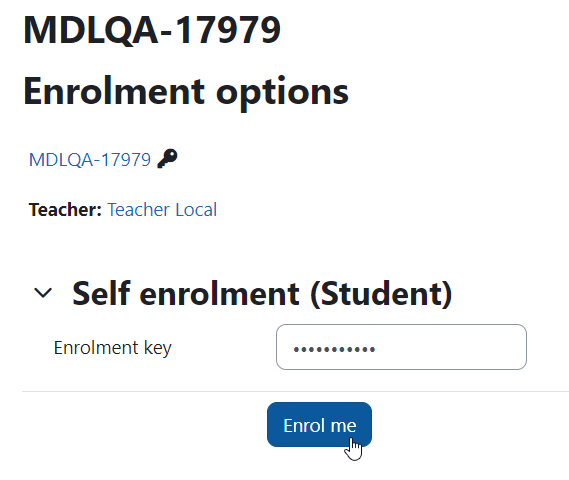Click the large MDLQA-17979 page title

click(x=152, y=30)
